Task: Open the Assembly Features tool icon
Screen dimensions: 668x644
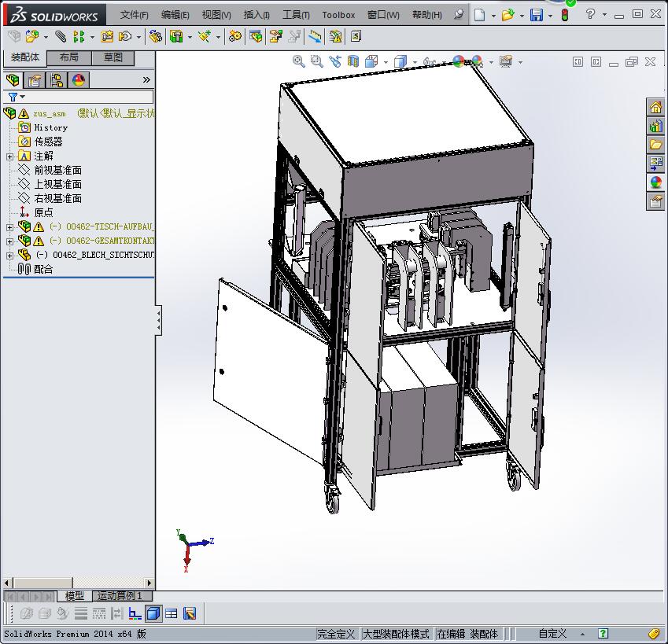Action: [x=176, y=37]
